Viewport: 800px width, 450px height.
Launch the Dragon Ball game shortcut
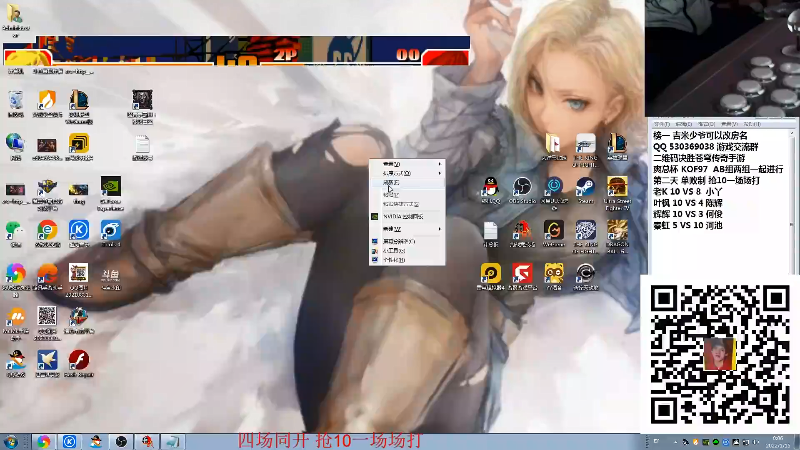pyautogui.click(x=617, y=236)
